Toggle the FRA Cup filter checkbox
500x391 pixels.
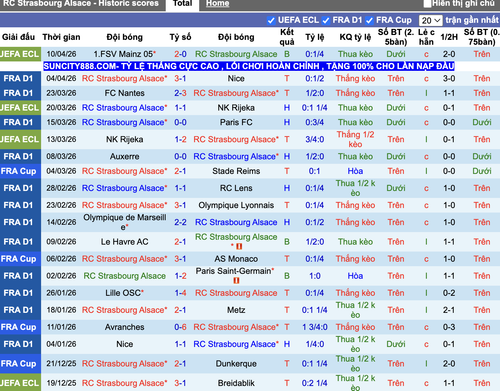coord(369,21)
